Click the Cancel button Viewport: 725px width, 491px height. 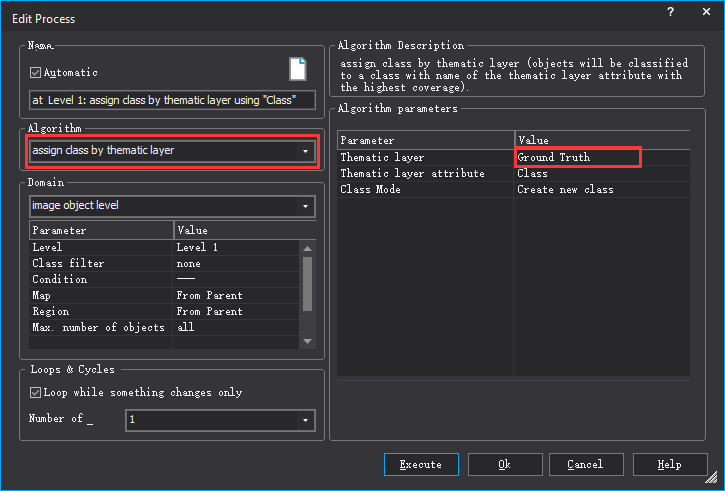[x=585, y=465]
